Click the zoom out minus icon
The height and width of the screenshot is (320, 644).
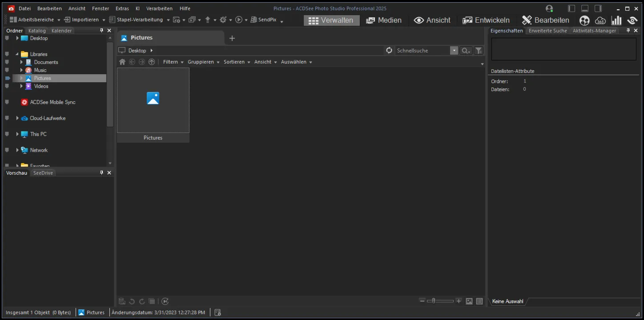(423, 301)
